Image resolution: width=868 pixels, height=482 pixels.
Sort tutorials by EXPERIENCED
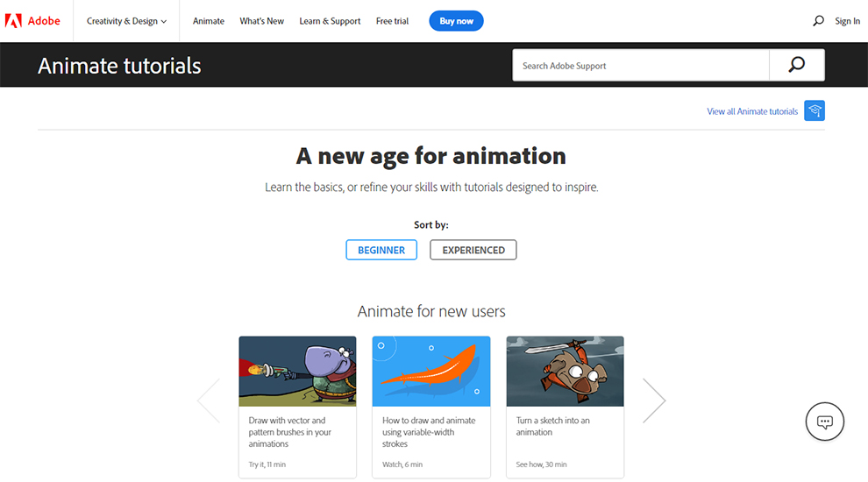[x=473, y=250]
